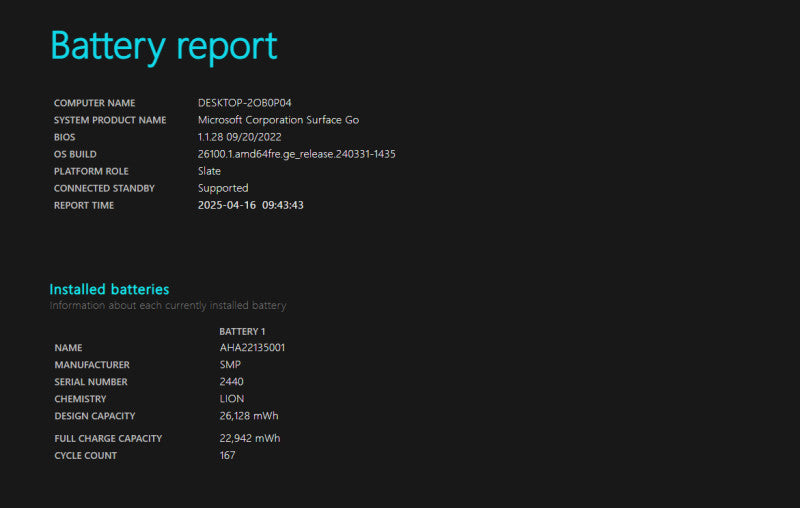
Task: Click the Supported standby value
Action: tap(223, 189)
